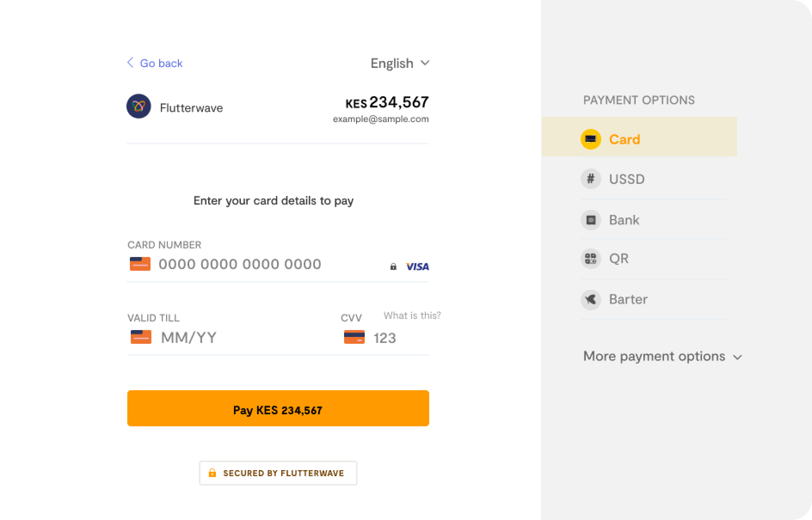Click the QR code payment icon
812x520 pixels.
pos(591,258)
